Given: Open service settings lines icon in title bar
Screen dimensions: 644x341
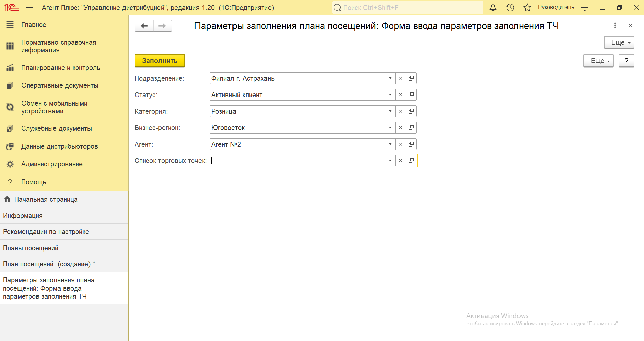Looking at the screenshot, I should click(585, 8).
